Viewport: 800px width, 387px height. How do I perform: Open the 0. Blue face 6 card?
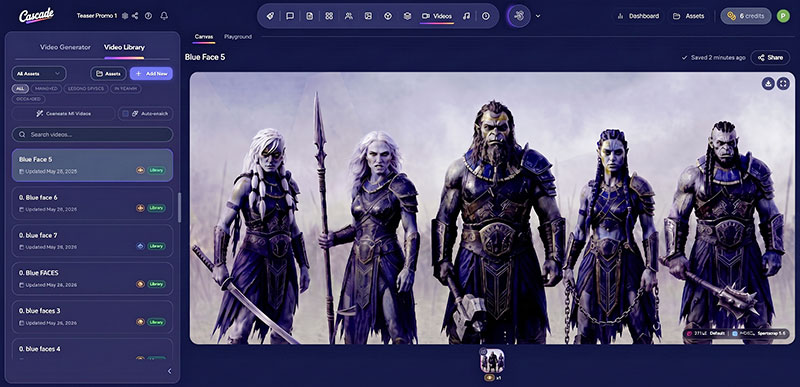coord(92,203)
